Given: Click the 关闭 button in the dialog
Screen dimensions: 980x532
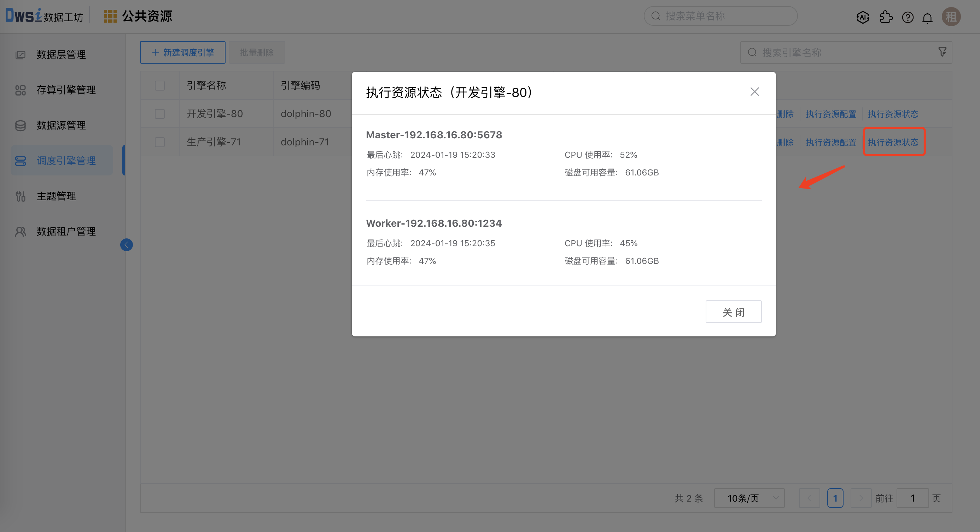Looking at the screenshot, I should coord(734,311).
